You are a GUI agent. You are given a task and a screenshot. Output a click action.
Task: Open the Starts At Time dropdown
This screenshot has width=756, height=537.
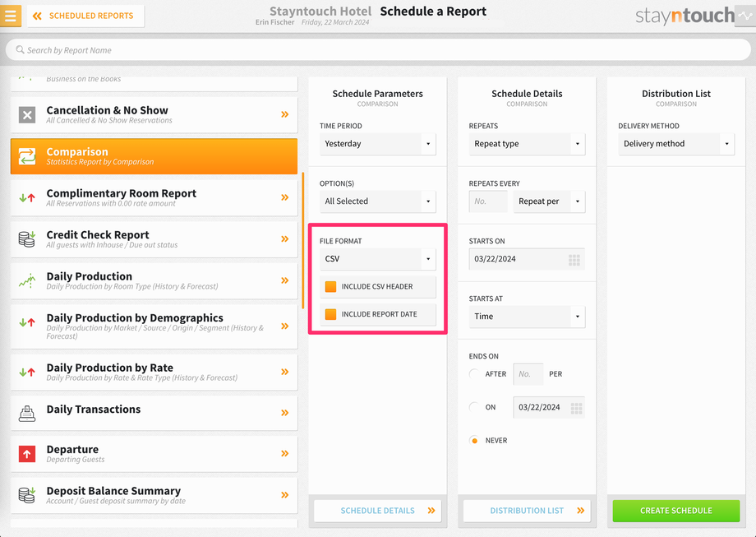[527, 317]
